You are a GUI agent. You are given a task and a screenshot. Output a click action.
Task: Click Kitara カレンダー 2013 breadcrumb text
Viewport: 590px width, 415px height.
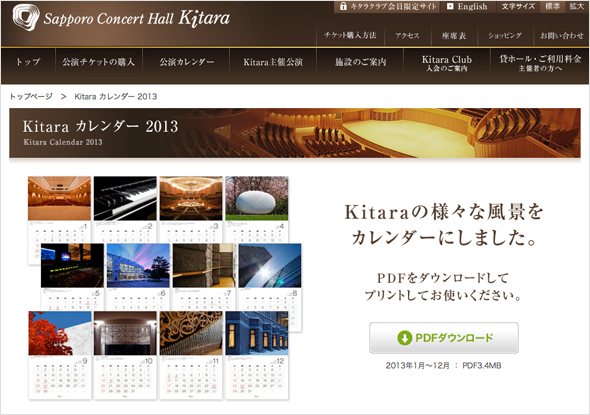click(x=116, y=96)
